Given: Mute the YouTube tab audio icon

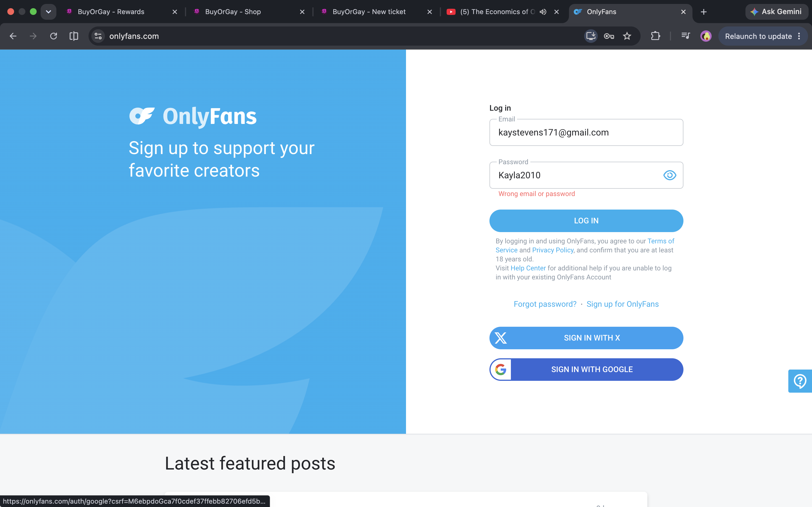Looking at the screenshot, I should pos(542,12).
